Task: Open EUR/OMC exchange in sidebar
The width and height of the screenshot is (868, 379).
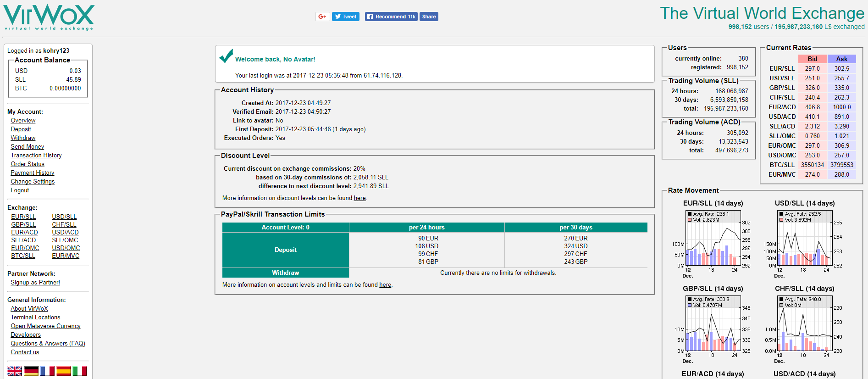Action: point(25,248)
